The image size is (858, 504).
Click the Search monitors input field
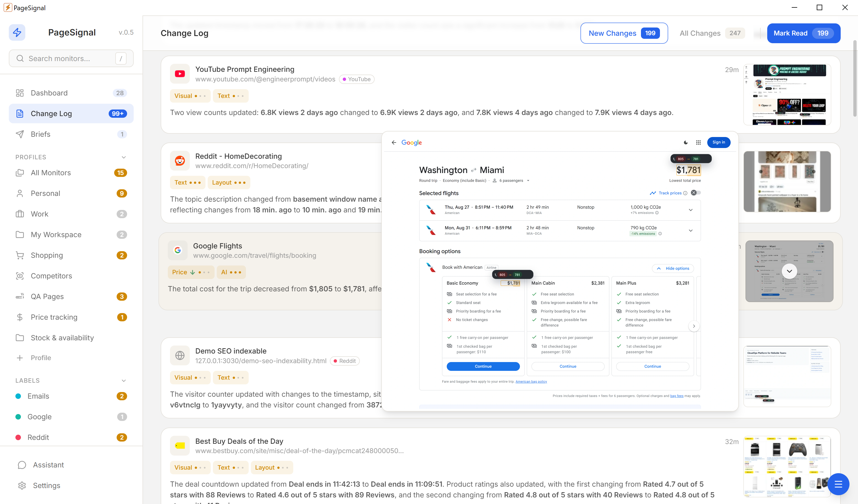tap(71, 59)
